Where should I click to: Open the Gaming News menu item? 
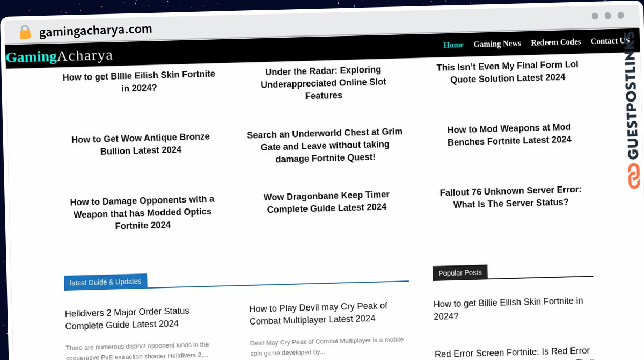[497, 44]
